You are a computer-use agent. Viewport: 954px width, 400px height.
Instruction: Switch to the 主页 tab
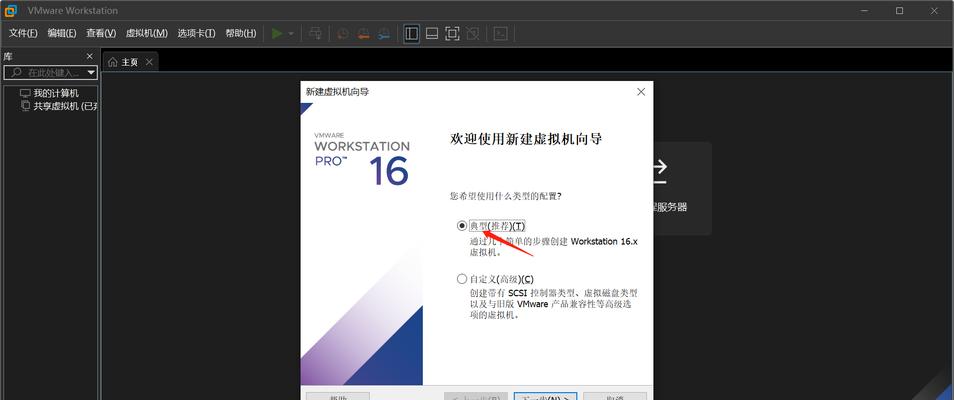pos(130,62)
